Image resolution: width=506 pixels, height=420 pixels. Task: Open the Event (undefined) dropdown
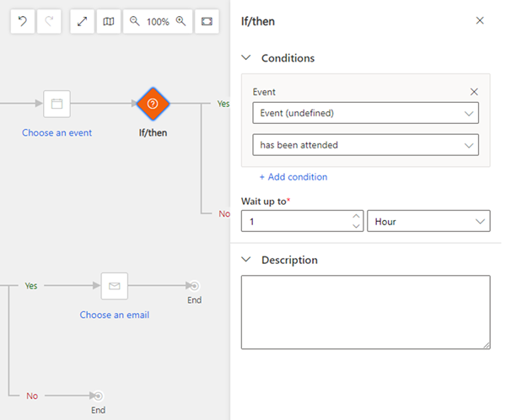pyautogui.click(x=365, y=113)
